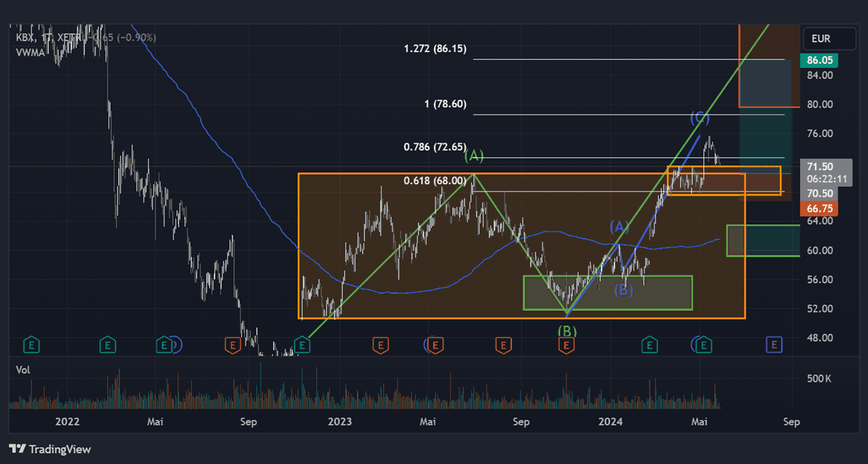Select the green (B) wave label
The height and width of the screenshot is (464, 868).
(x=567, y=331)
